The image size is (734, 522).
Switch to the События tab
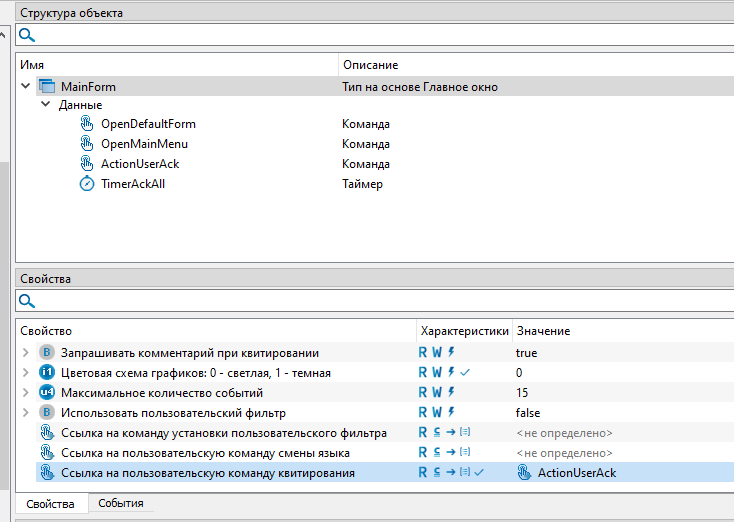(120, 504)
